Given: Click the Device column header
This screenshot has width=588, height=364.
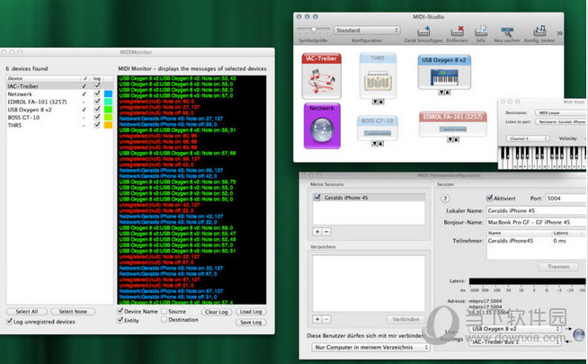Looking at the screenshot, I should click(x=43, y=78).
